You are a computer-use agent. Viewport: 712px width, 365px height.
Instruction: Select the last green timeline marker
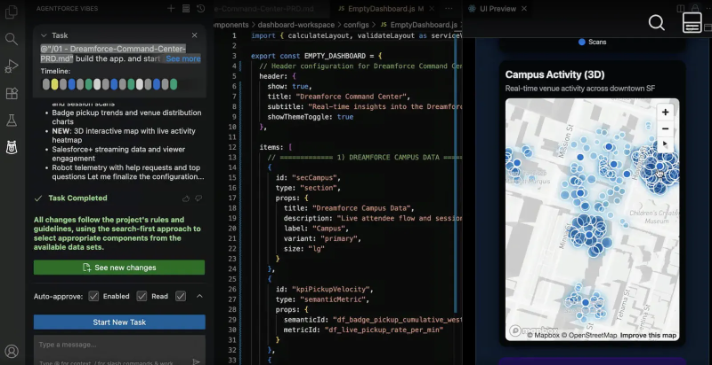pyautogui.click(x=173, y=84)
